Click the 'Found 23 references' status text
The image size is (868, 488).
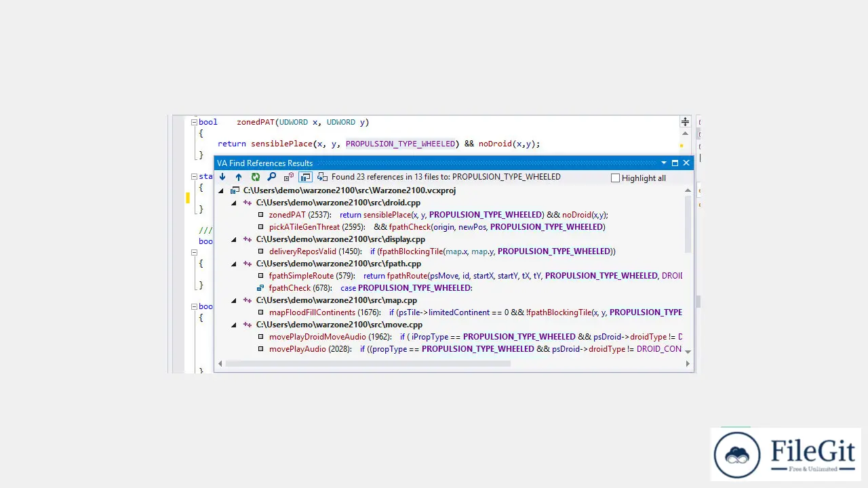pos(446,177)
